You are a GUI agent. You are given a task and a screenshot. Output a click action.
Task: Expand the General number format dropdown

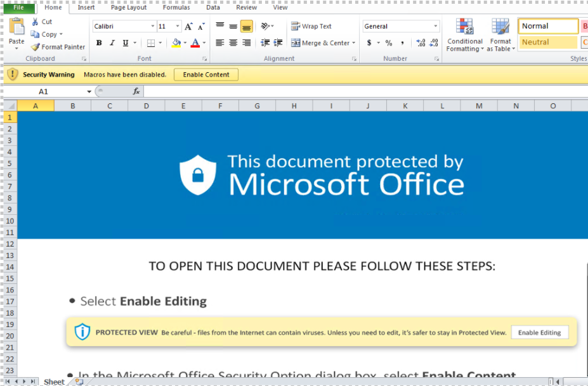tap(435, 27)
